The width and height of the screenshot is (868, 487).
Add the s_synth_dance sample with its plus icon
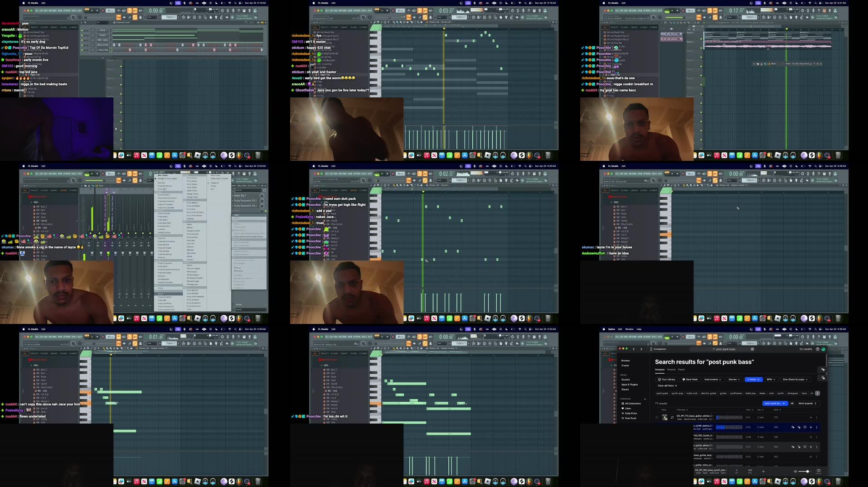pyautogui.click(x=811, y=427)
